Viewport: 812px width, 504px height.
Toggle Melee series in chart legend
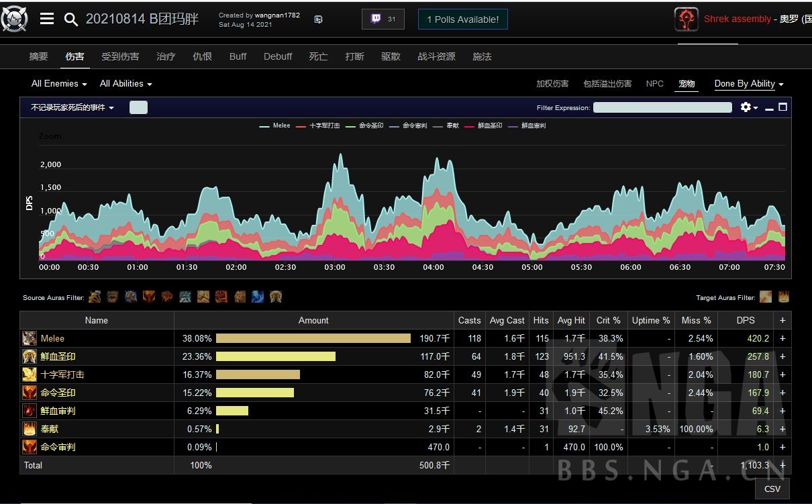coord(275,125)
